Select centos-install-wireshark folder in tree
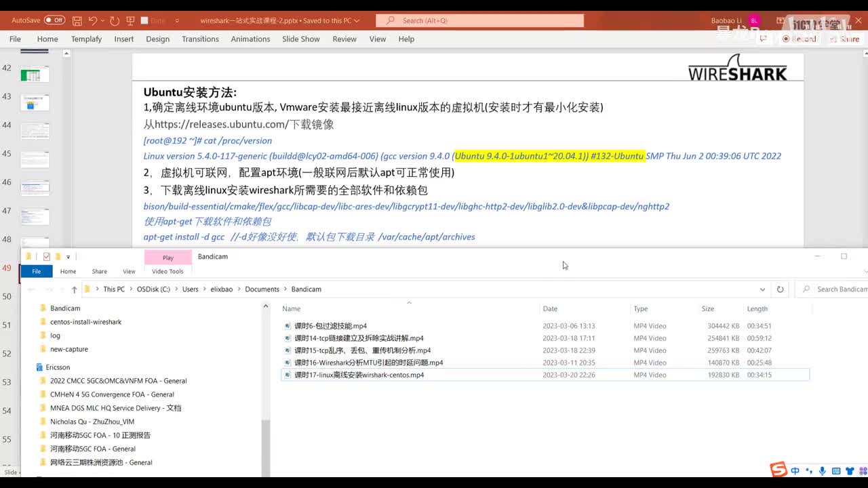The height and width of the screenshot is (488, 868). coord(85,322)
